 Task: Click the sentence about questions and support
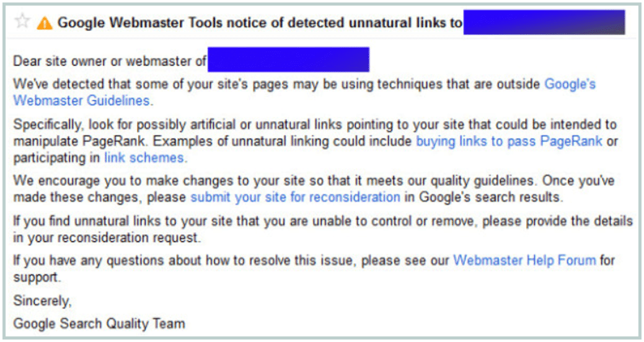(x=314, y=268)
